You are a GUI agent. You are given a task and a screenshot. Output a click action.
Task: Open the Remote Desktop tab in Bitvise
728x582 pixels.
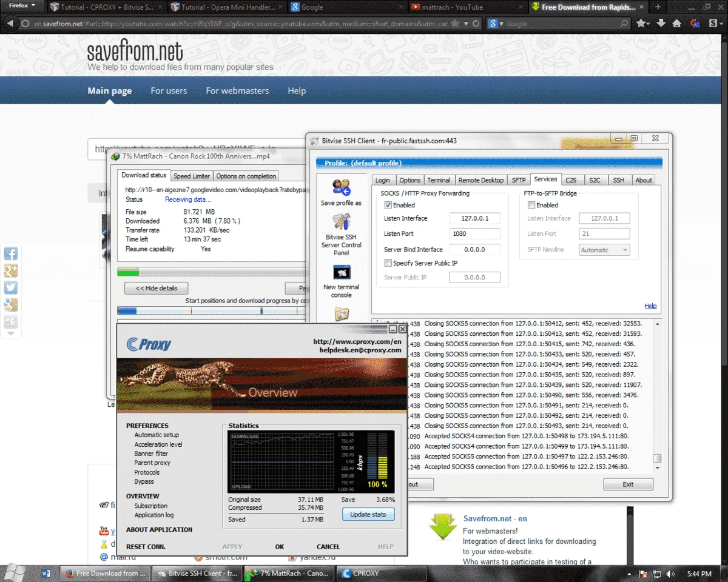[481, 180]
